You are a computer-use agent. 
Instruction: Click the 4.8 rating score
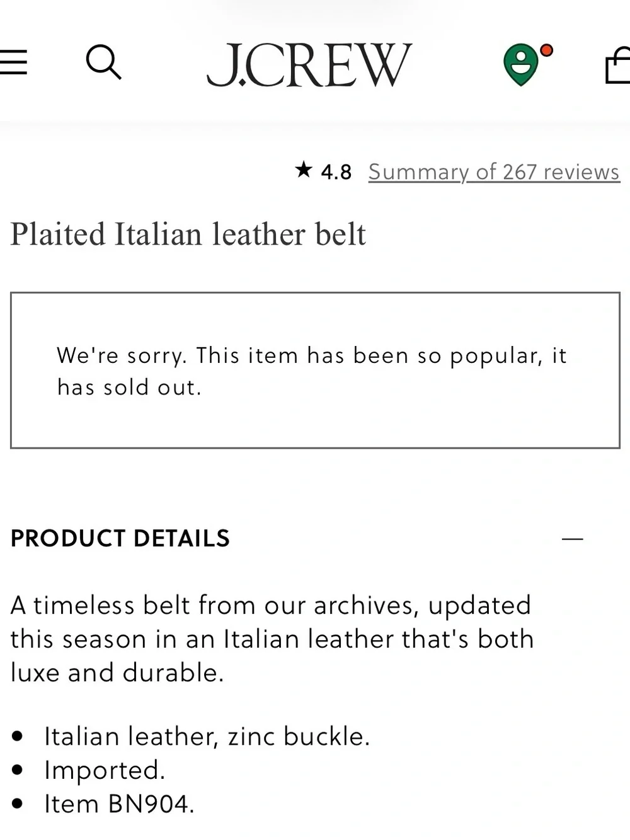coord(336,172)
